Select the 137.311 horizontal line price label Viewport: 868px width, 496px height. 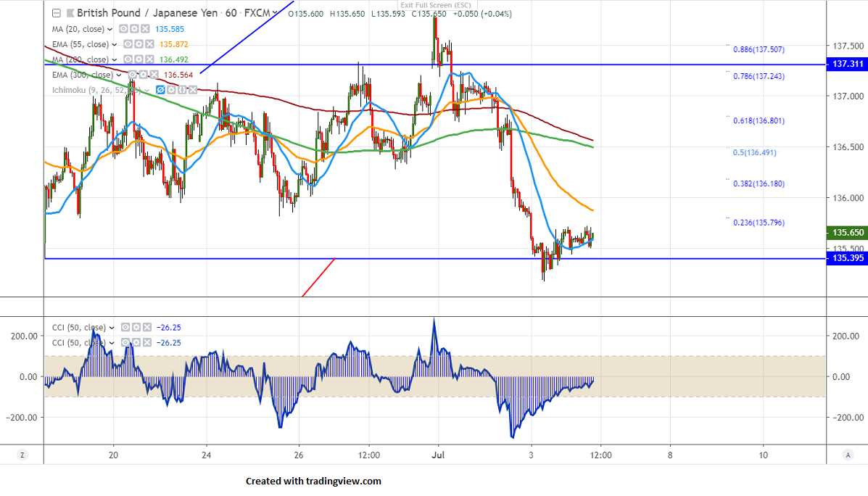(x=847, y=64)
